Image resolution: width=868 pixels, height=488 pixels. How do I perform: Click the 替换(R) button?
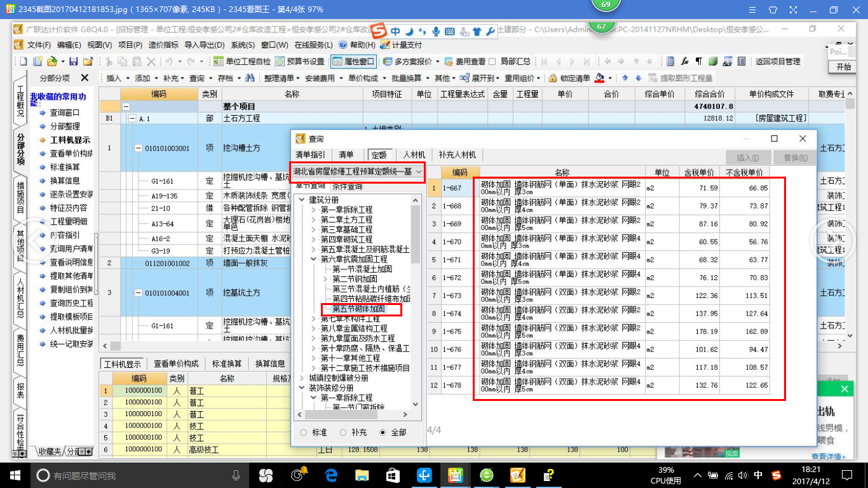(x=796, y=158)
